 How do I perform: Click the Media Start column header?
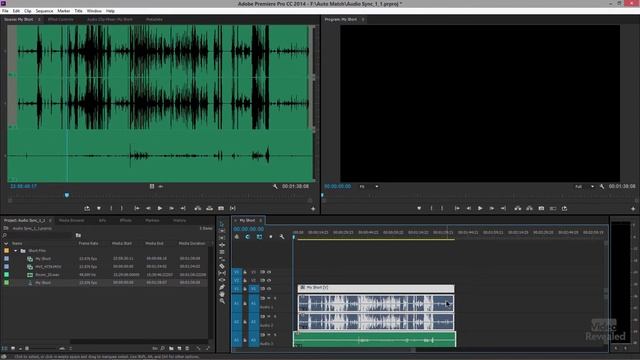point(122,243)
